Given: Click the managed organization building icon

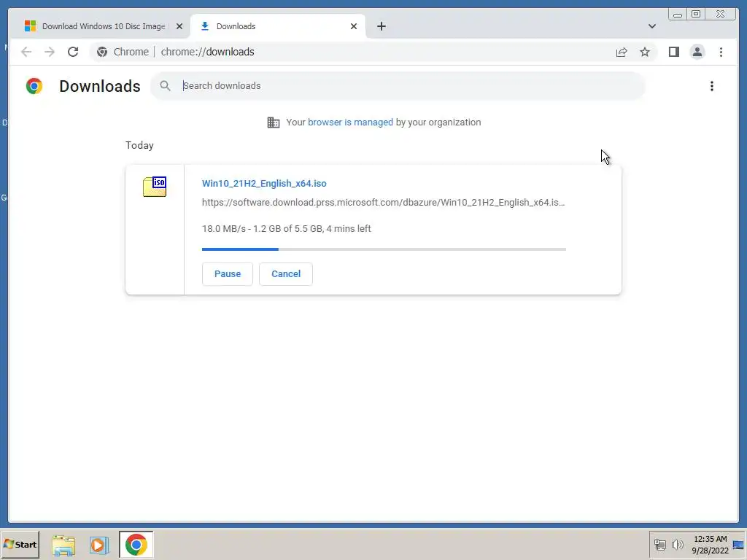Looking at the screenshot, I should coord(274,122).
